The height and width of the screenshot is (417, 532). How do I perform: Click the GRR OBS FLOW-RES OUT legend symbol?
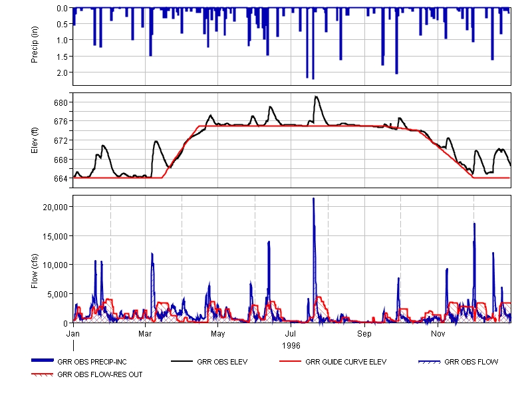click(44, 374)
